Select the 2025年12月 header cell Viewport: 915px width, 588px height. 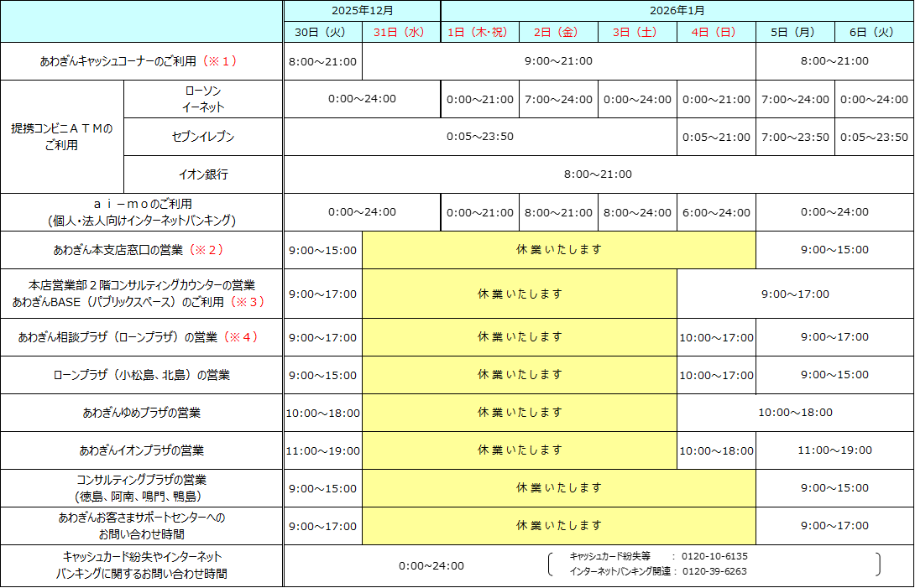(x=362, y=11)
